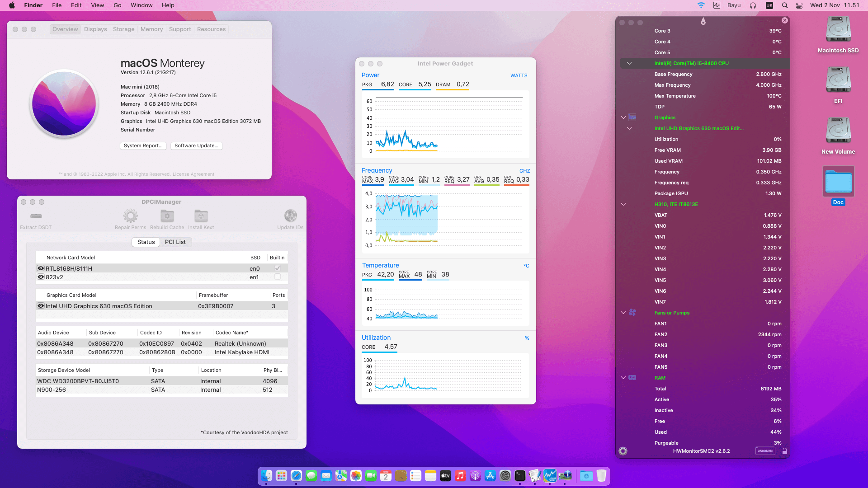Toggle eye icon for Intel UHD Graphics 630
868x488 pixels.
41,306
